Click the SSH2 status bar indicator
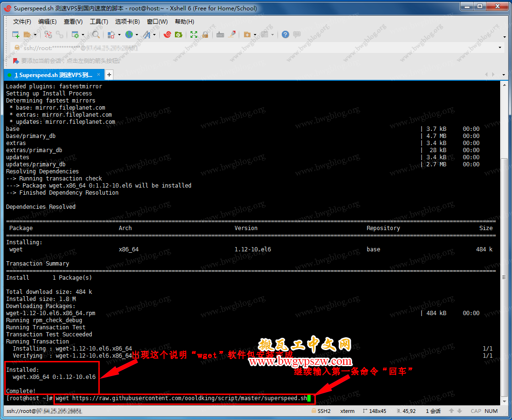 (x=321, y=411)
